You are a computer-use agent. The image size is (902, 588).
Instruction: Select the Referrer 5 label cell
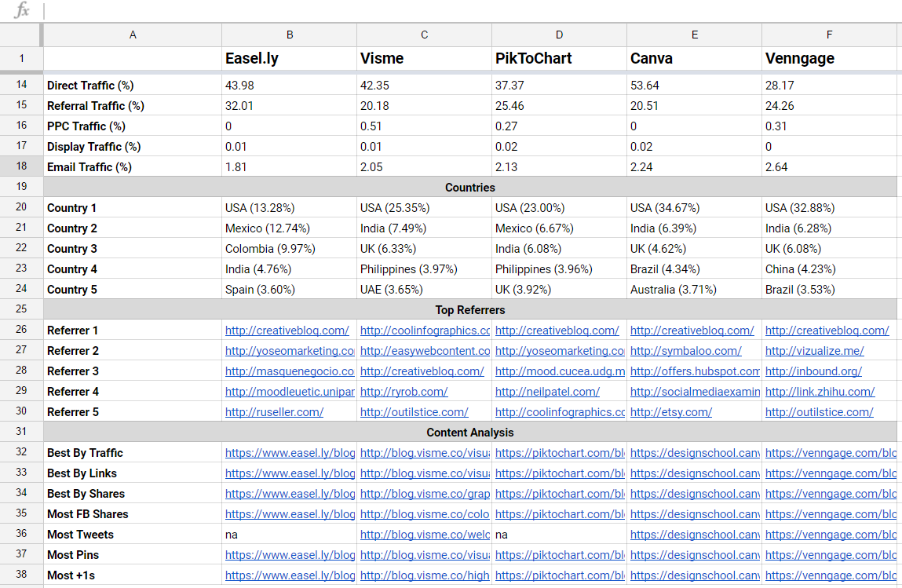point(133,412)
